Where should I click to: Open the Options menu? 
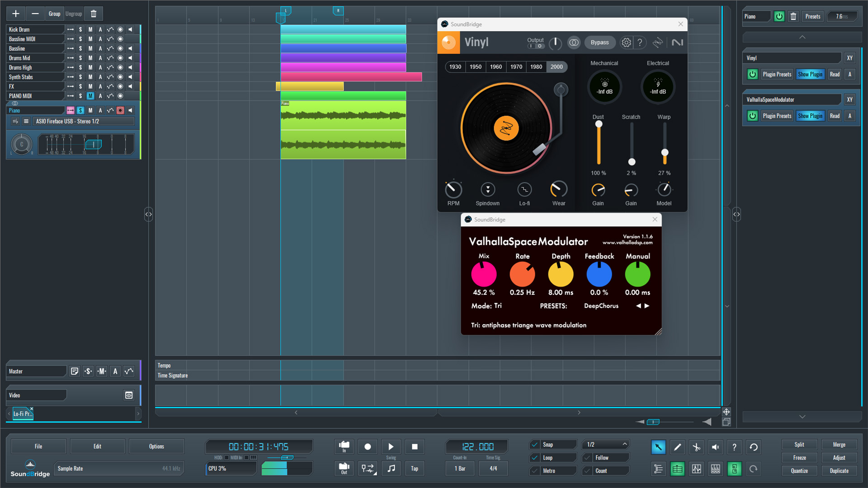coord(156,446)
